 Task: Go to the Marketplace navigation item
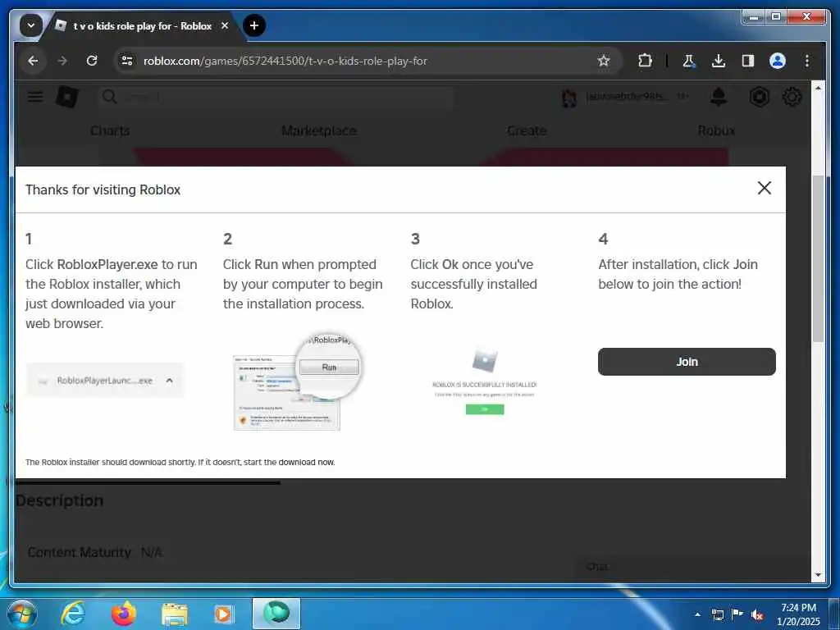(319, 130)
